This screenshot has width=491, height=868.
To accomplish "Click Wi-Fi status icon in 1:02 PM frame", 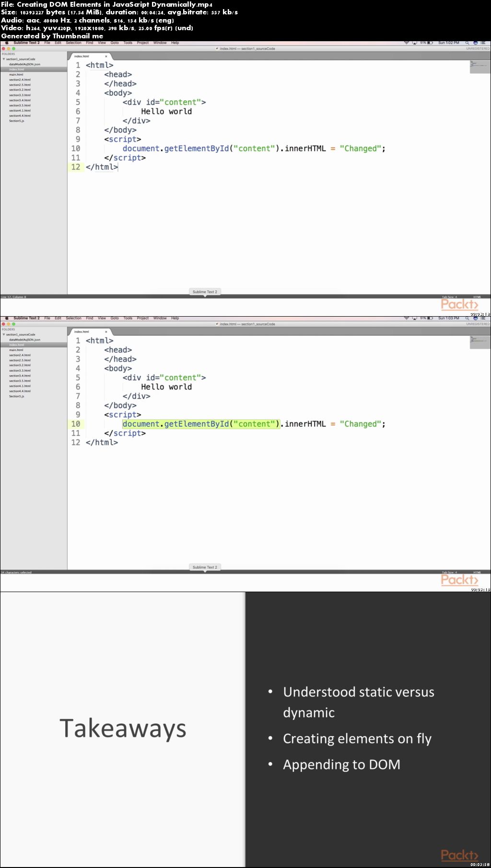I will tap(407, 43).
